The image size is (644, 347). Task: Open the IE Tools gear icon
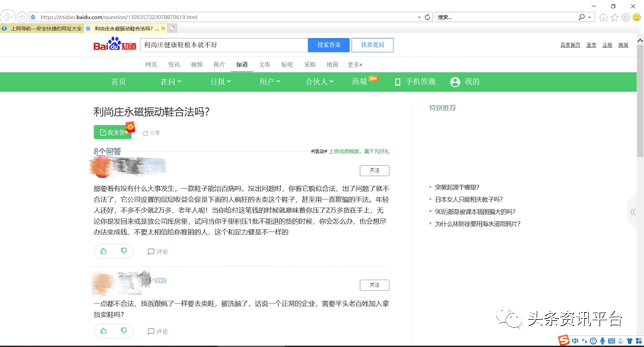coord(626,18)
